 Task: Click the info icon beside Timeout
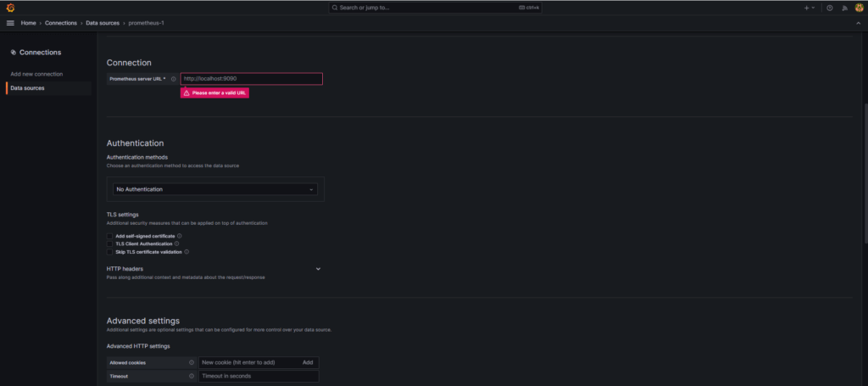pos(192,376)
